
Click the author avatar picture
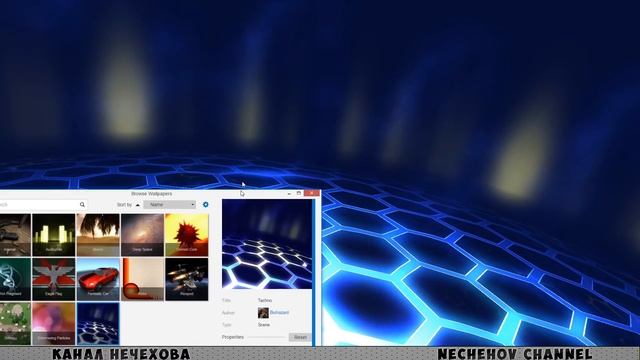tap(263, 313)
